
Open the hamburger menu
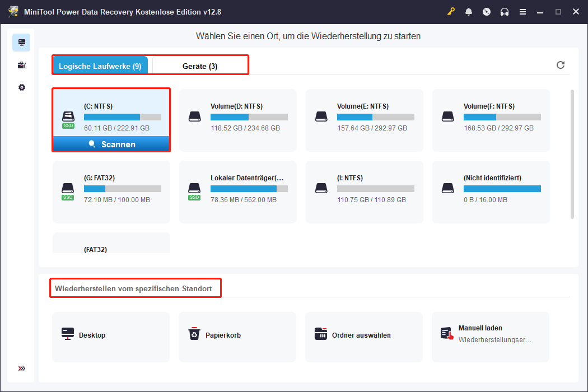(522, 11)
